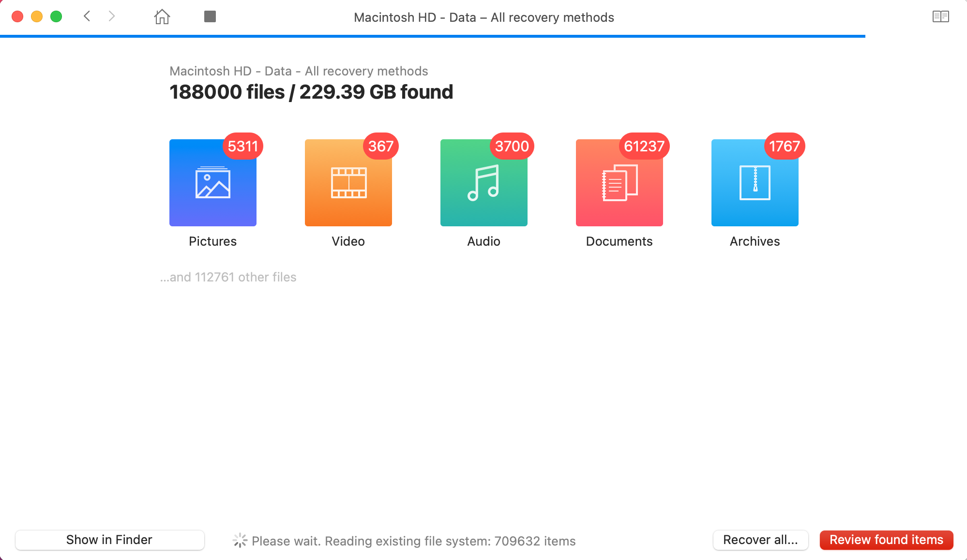Viewport: 967px width, 560px height.
Task: Click the reading panel toggle icon
Action: 941,16
